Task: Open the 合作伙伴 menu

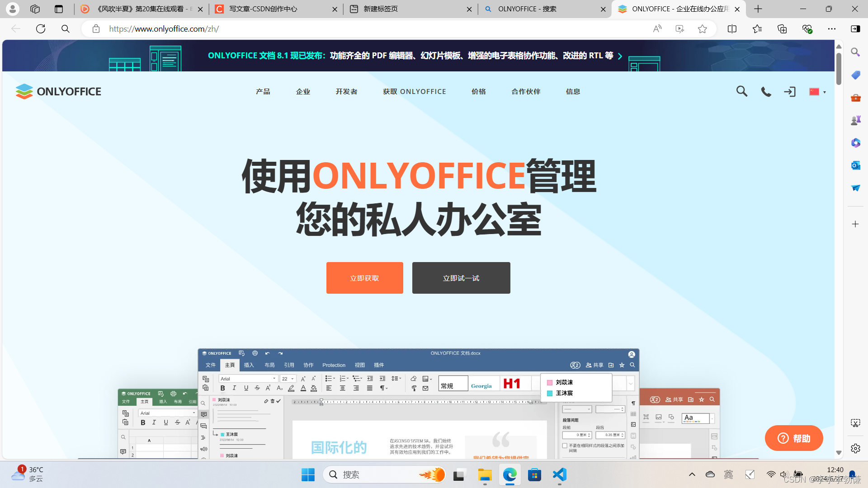Action: click(x=526, y=91)
